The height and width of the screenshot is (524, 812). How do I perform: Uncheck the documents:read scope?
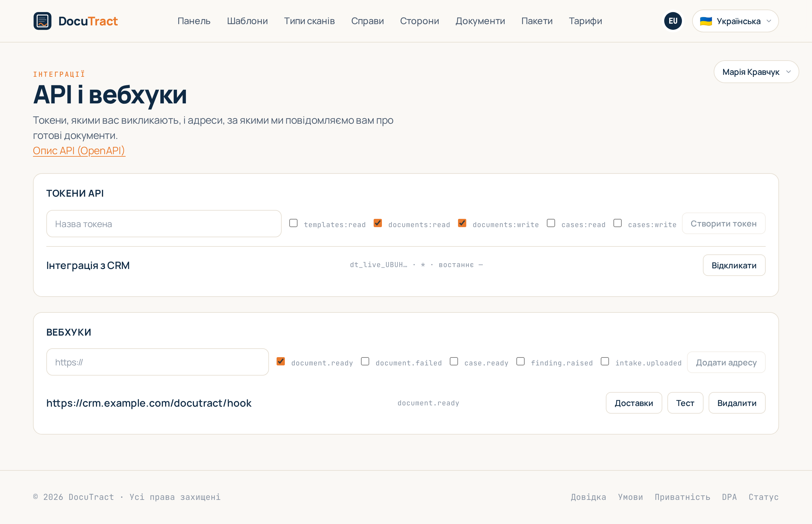click(377, 223)
